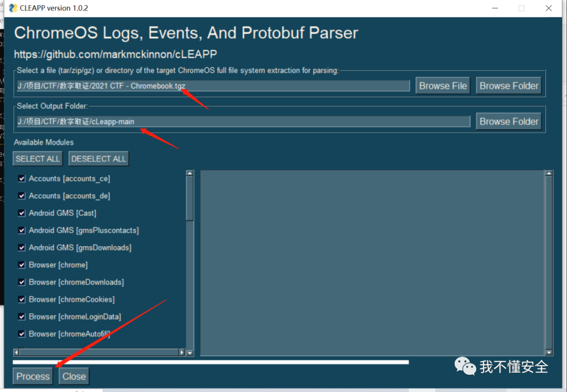Close the CLEAPP window via title bar X
567x392 pixels.
(549, 8)
